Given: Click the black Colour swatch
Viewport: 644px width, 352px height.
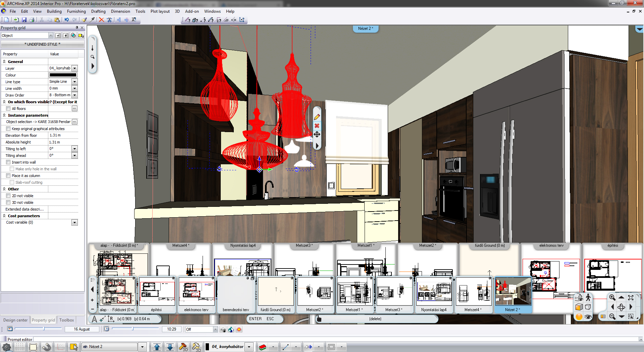Looking at the screenshot, I should click(x=63, y=75).
